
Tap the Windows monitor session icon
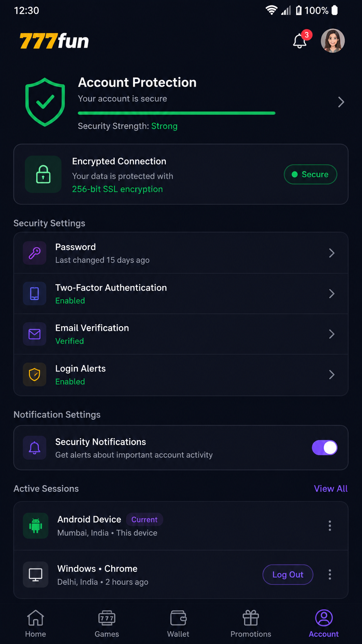pos(35,574)
